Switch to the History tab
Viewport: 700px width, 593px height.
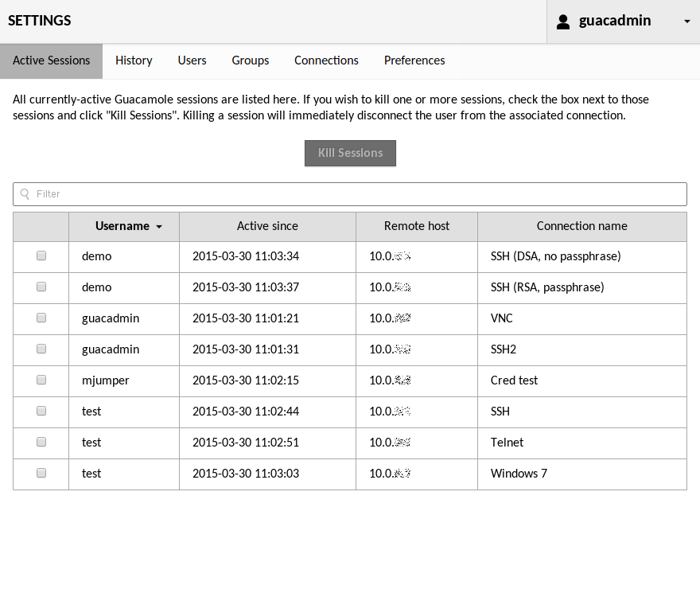click(x=134, y=60)
